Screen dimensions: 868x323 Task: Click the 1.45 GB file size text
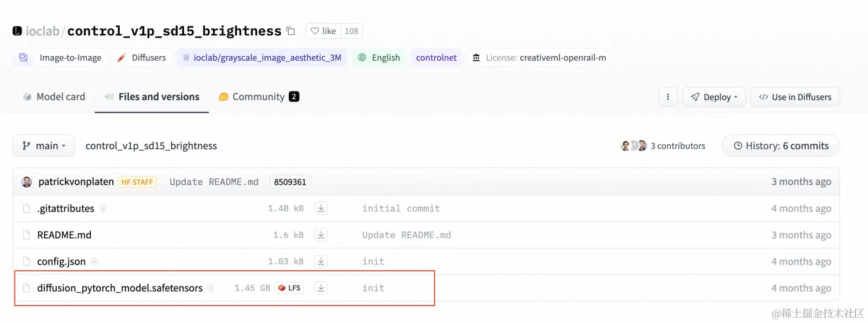[252, 288]
